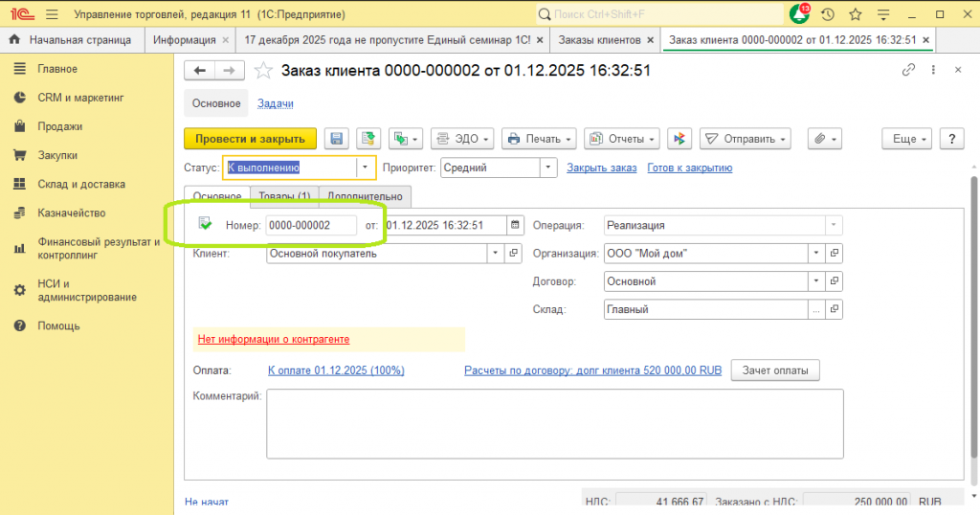Open the ЭДО dropdown
Viewport: 980px width, 515px height.
(462, 139)
